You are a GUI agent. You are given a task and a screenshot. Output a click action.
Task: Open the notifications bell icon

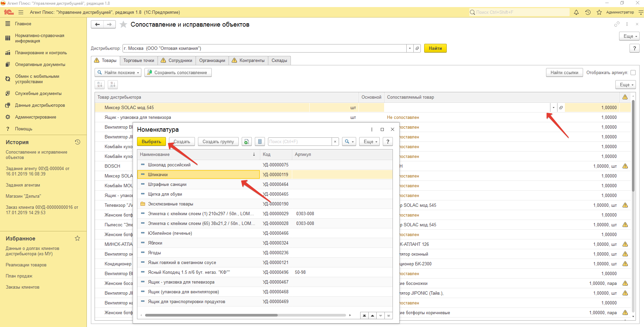click(576, 12)
